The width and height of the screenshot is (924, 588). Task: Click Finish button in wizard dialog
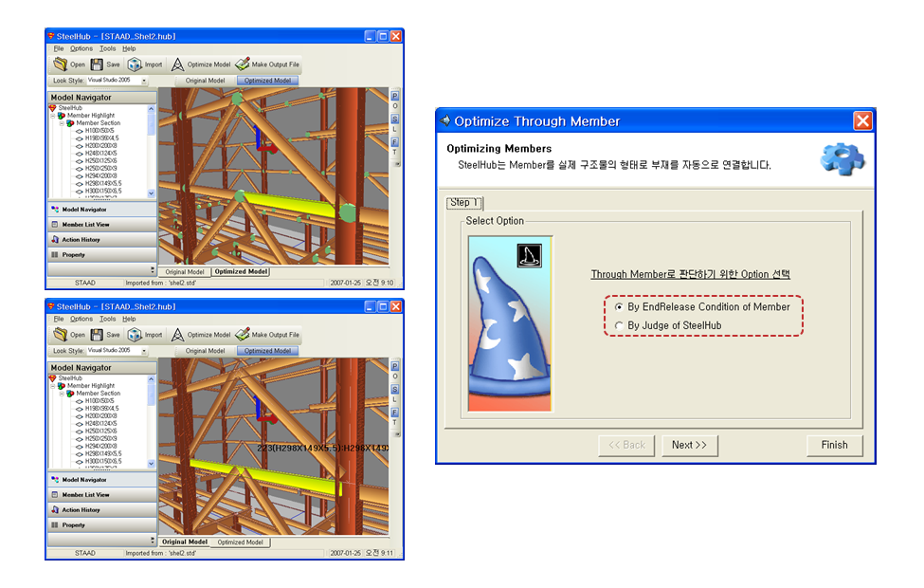[834, 446]
